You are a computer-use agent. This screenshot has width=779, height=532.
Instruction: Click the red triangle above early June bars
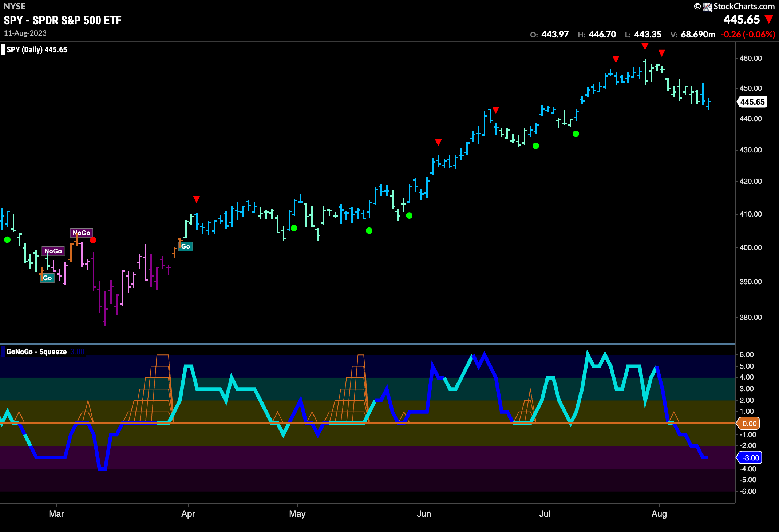[x=438, y=142]
